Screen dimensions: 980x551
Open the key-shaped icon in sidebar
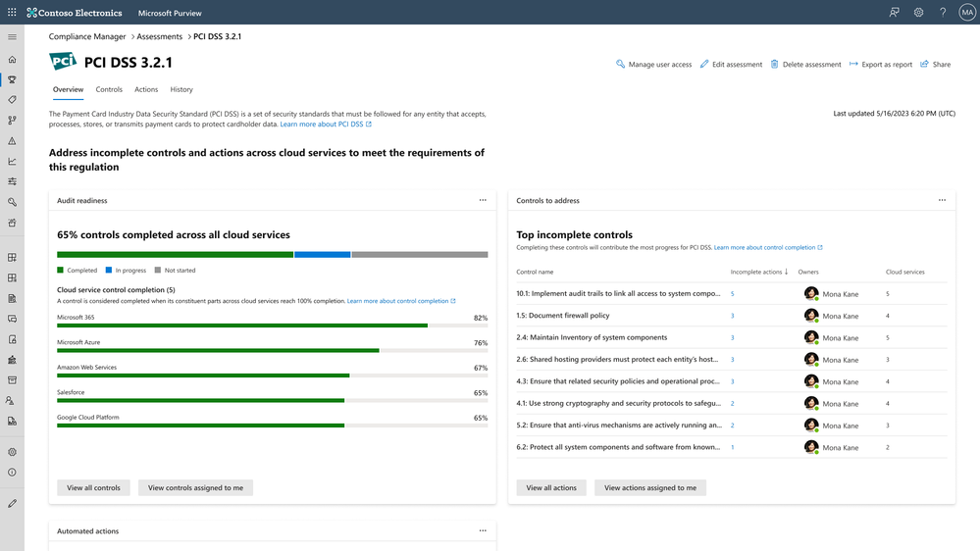(12, 202)
